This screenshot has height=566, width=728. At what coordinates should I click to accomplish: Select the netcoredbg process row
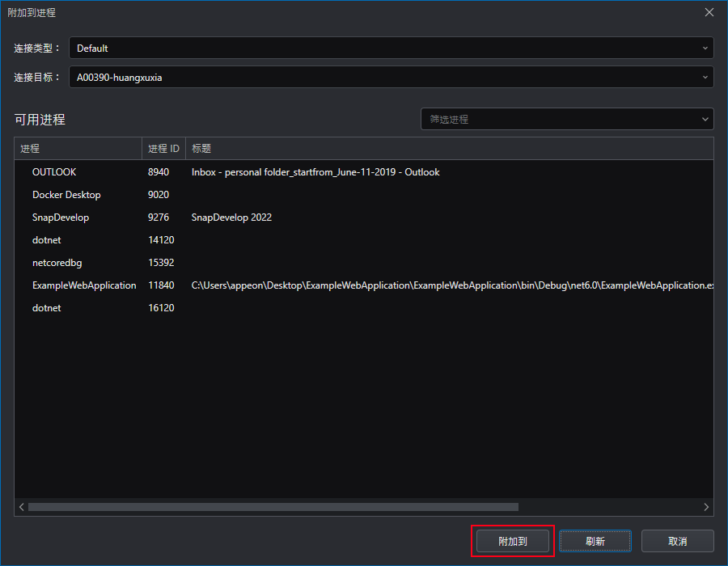[x=364, y=263]
